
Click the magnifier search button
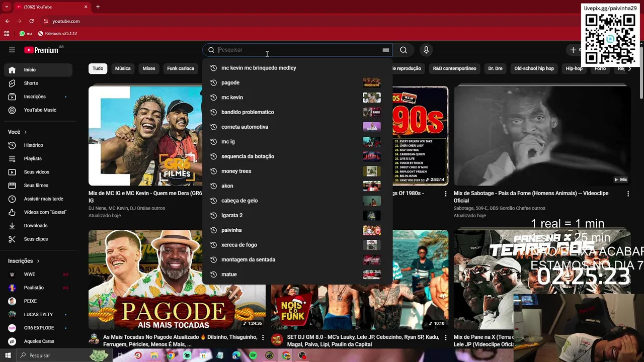coord(404,50)
